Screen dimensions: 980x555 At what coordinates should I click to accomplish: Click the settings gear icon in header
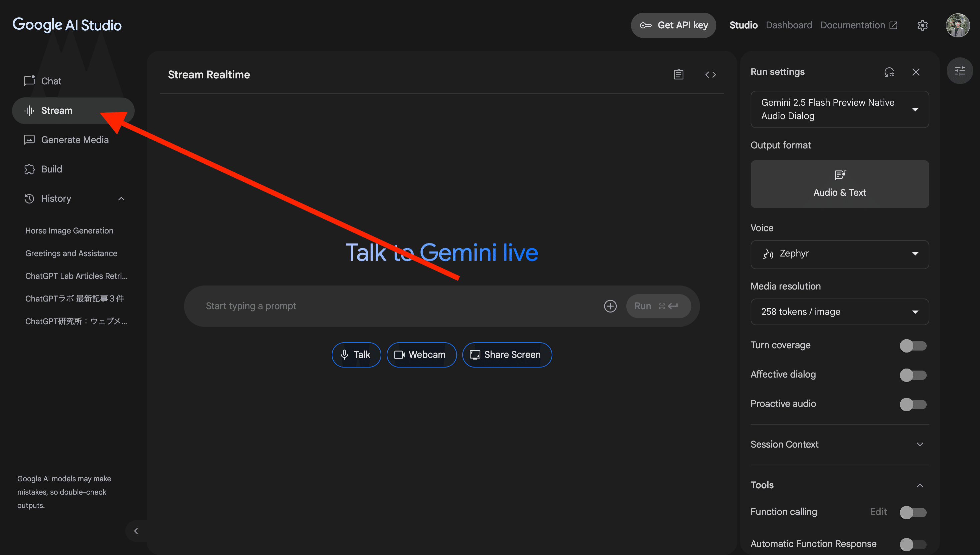(922, 25)
